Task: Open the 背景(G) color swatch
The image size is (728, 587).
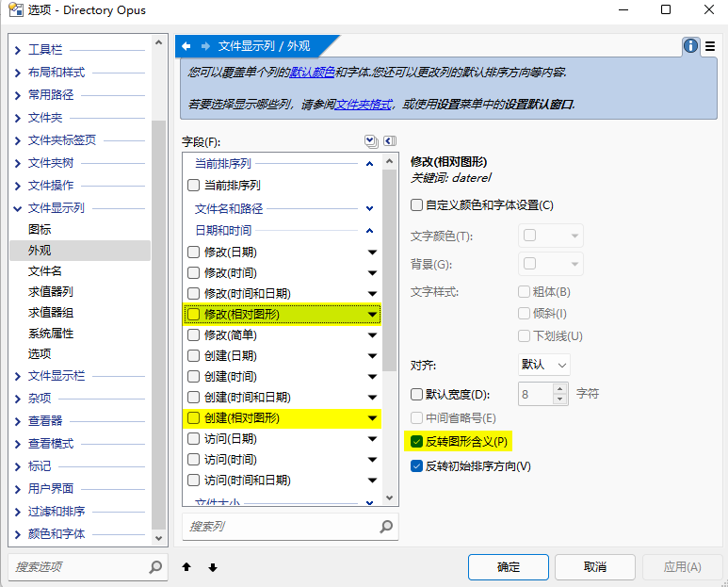Action: 551,264
